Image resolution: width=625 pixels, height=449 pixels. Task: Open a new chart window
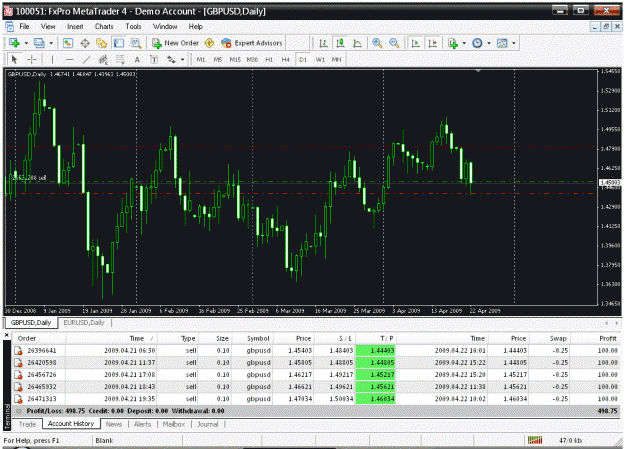click(14, 43)
